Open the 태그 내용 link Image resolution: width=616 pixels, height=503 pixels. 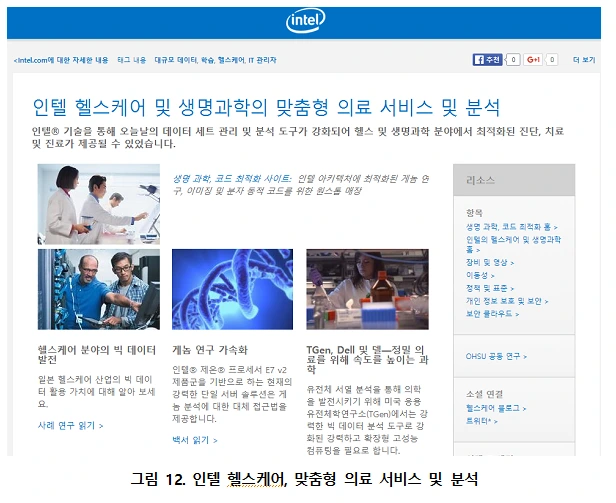click(x=132, y=60)
